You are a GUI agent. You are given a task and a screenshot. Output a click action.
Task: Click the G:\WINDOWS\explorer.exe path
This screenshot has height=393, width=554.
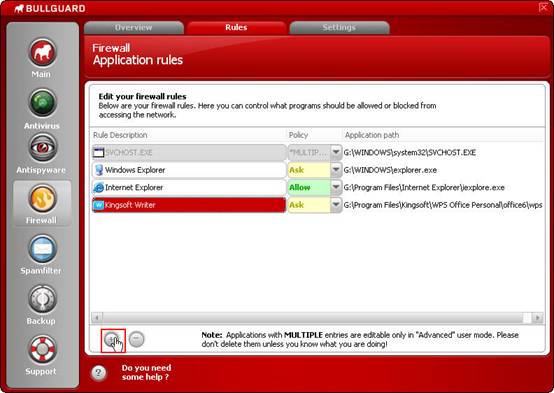tap(390, 170)
